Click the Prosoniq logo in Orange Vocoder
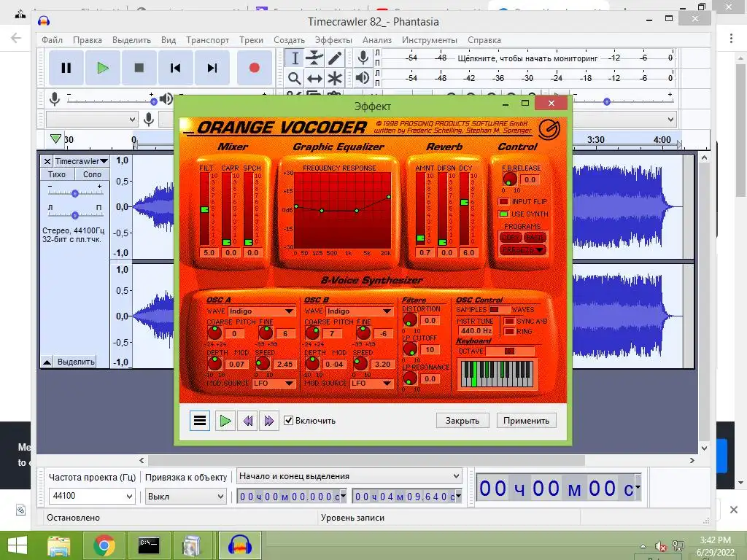This screenshot has width=747, height=560. click(549, 129)
